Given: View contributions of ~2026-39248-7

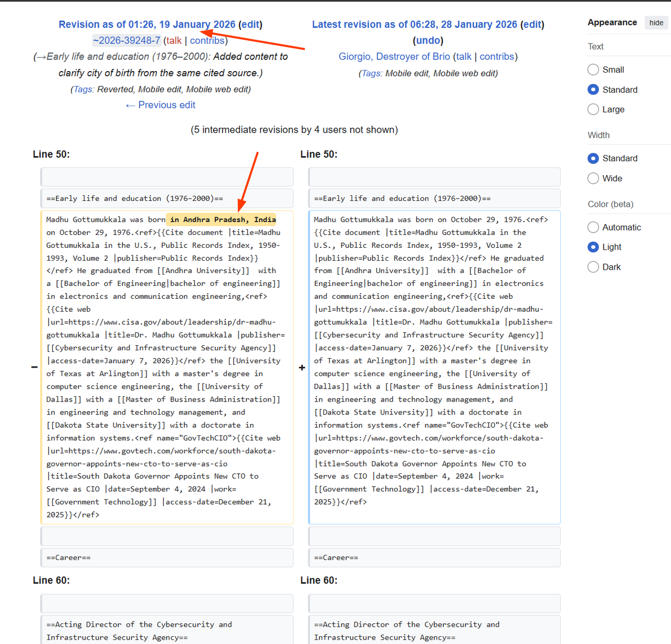Looking at the screenshot, I should [207, 40].
